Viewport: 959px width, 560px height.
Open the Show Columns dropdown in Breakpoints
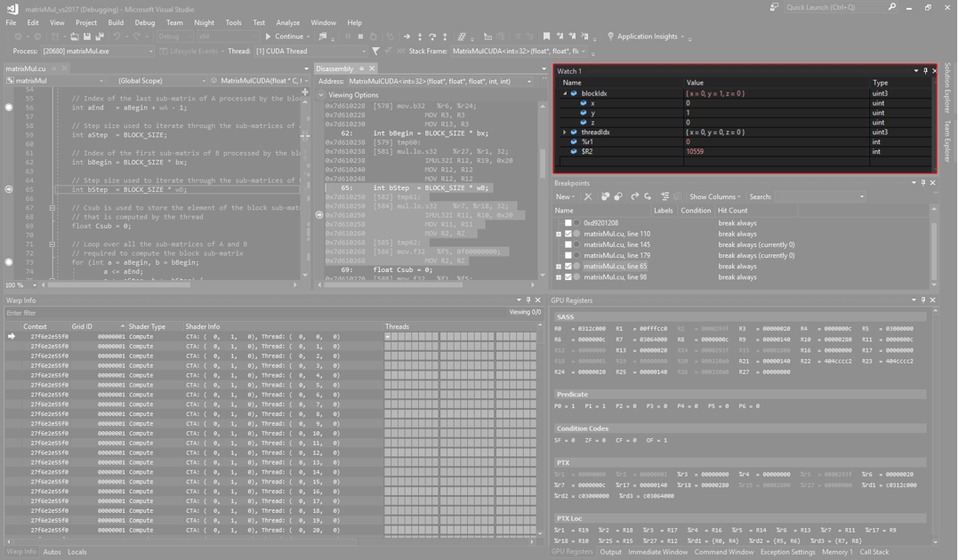point(715,196)
